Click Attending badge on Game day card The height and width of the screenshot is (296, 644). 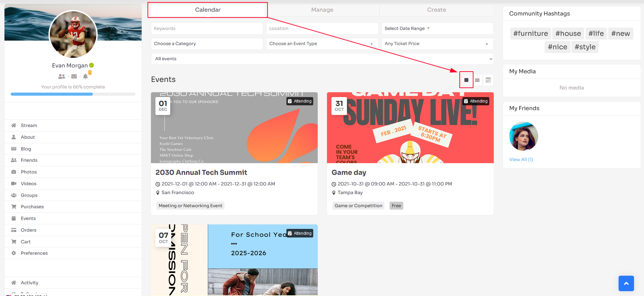(476, 101)
